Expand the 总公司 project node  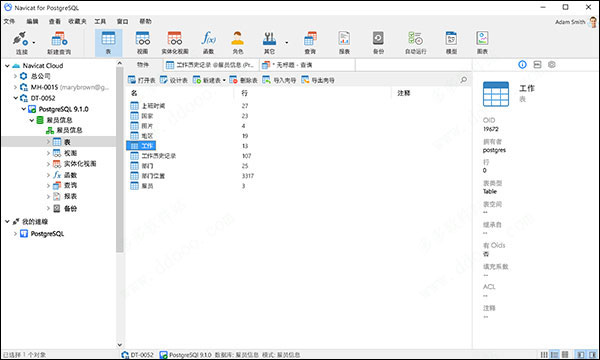click(15, 76)
